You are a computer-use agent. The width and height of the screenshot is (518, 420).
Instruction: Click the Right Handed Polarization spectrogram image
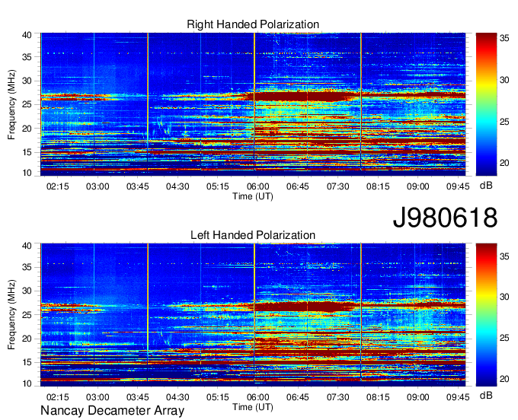point(253,104)
